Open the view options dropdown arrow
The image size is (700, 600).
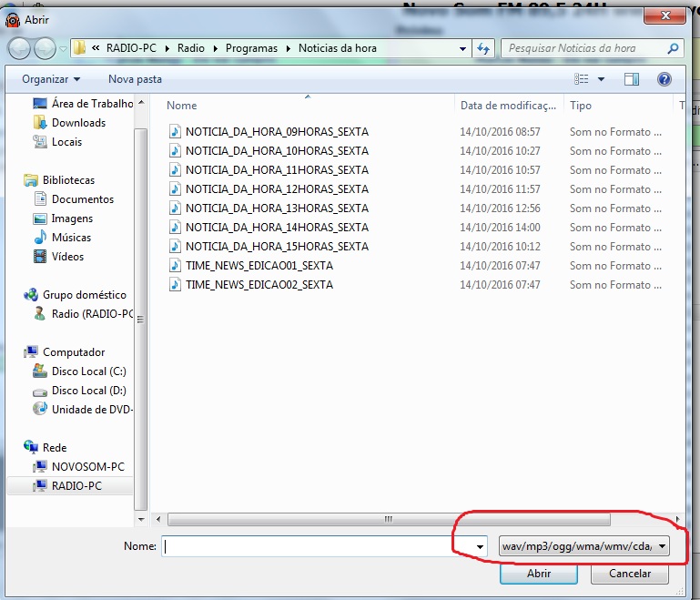coord(602,79)
